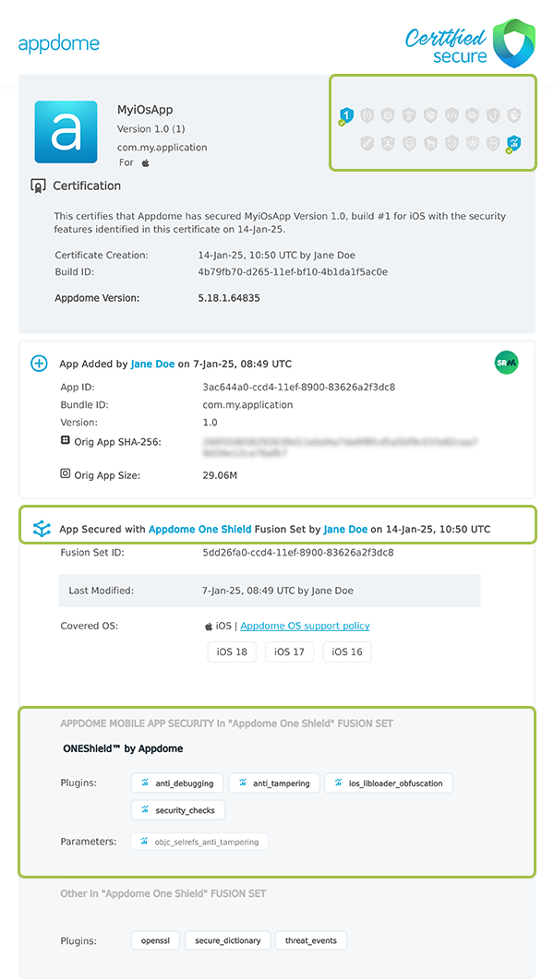Click the Certification ribbon icon
Viewport: 554px width, 980px height.
[x=39, y=185]
